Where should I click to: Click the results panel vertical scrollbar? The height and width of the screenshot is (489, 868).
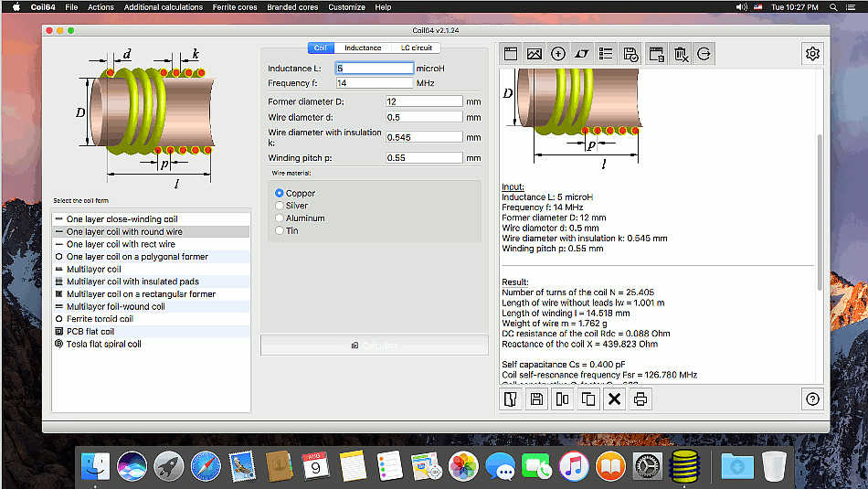[x=820, y=212]
